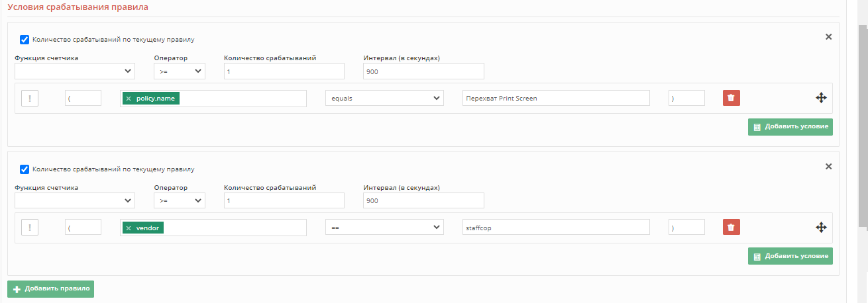
Task: Uncheck first 'Количество срабатываний по текущему правилу' checkbox
Action: tap(25, 40)
